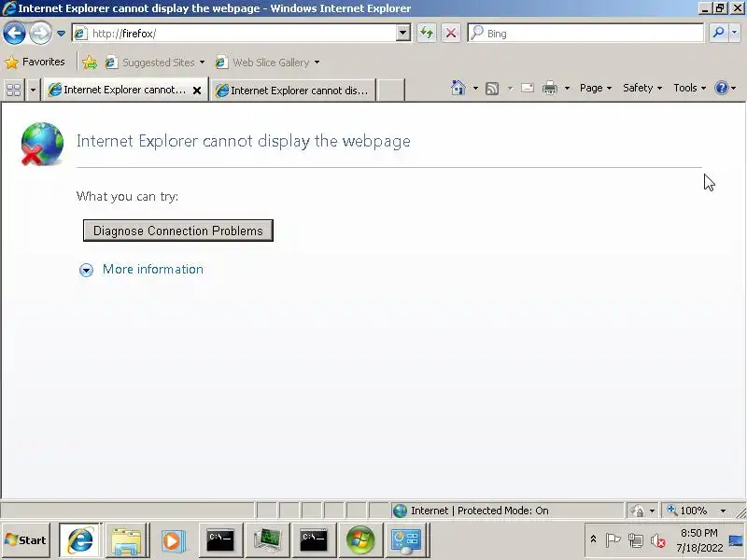The width and height of the screenshot is (747, 560).
Task: Open the Web Slice Gallery link
Action: coord(267,63)
